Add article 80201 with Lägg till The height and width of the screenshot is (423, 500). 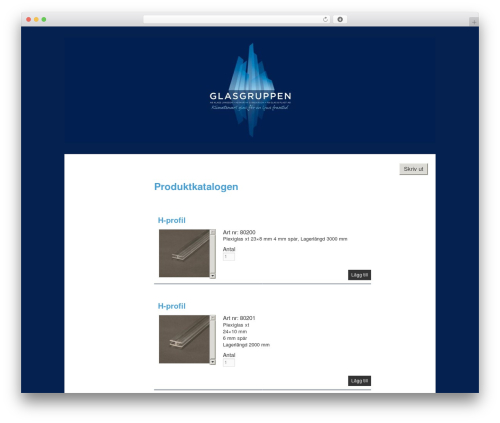[359, 381]
